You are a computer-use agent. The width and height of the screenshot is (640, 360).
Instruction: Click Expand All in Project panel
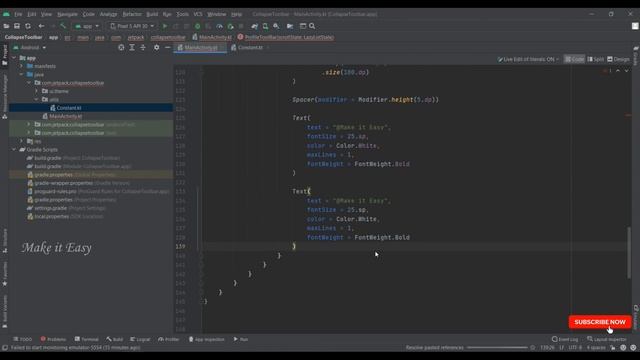(132, 47)
